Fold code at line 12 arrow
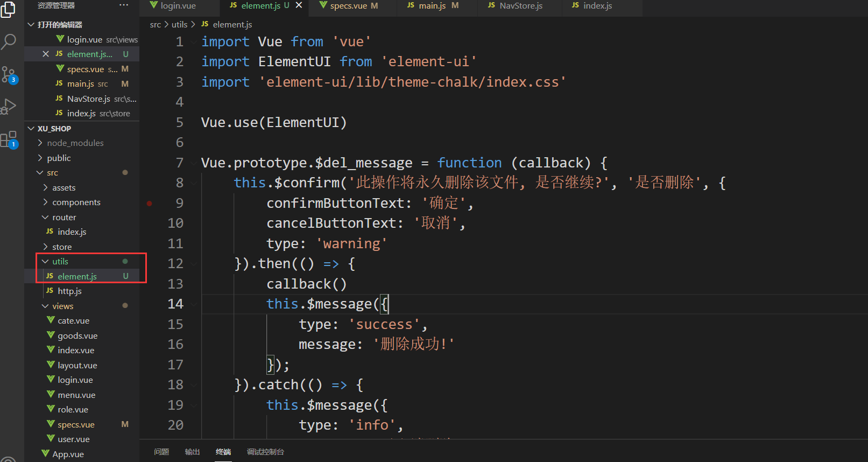 coord(193,264)
